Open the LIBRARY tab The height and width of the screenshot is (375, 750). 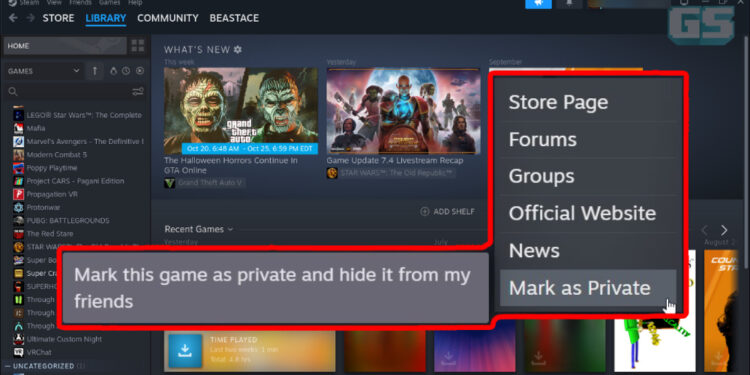point(106,18)
